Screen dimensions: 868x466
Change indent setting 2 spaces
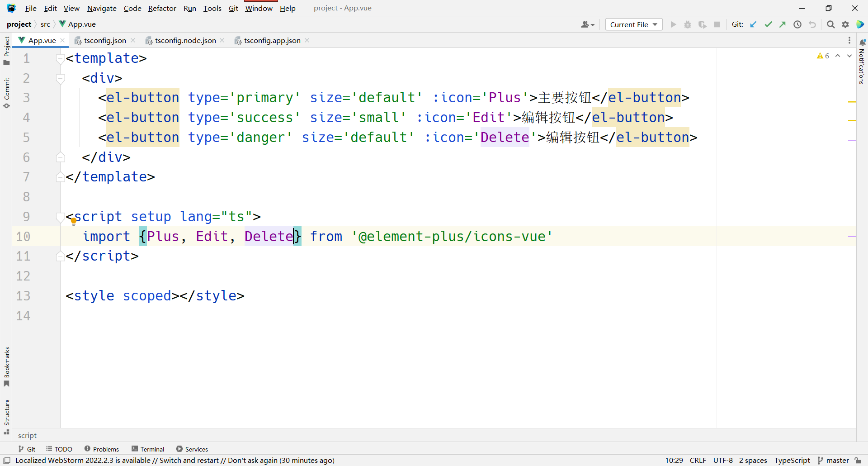753,460
